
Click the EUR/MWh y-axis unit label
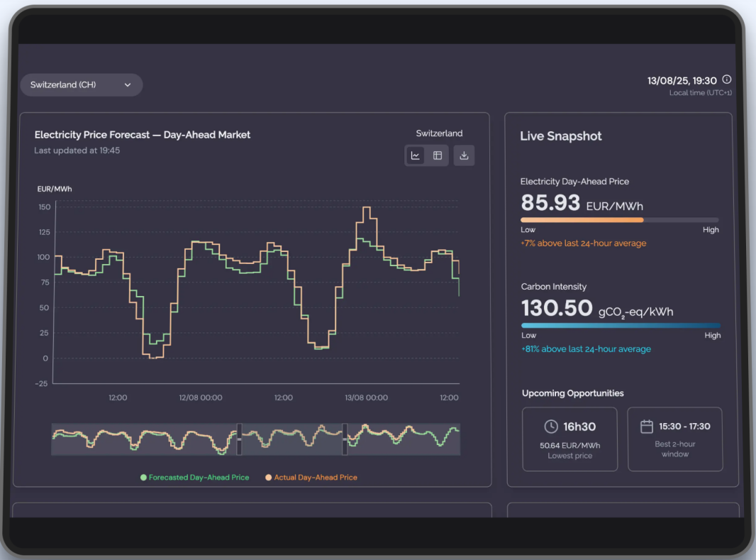point(55,189)
